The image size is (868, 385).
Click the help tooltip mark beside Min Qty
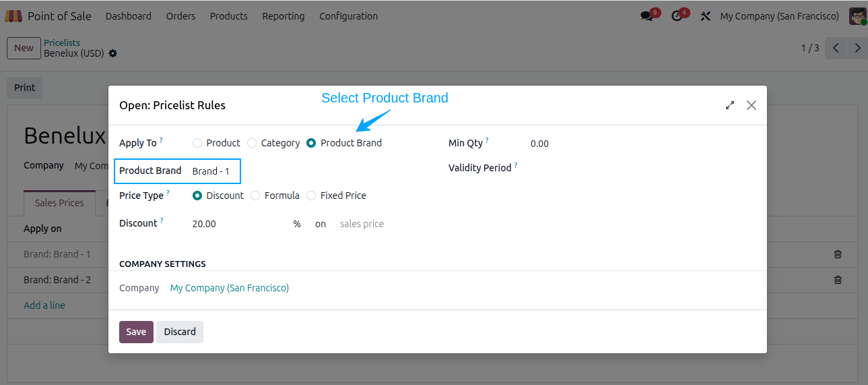[x=487, y=141]
